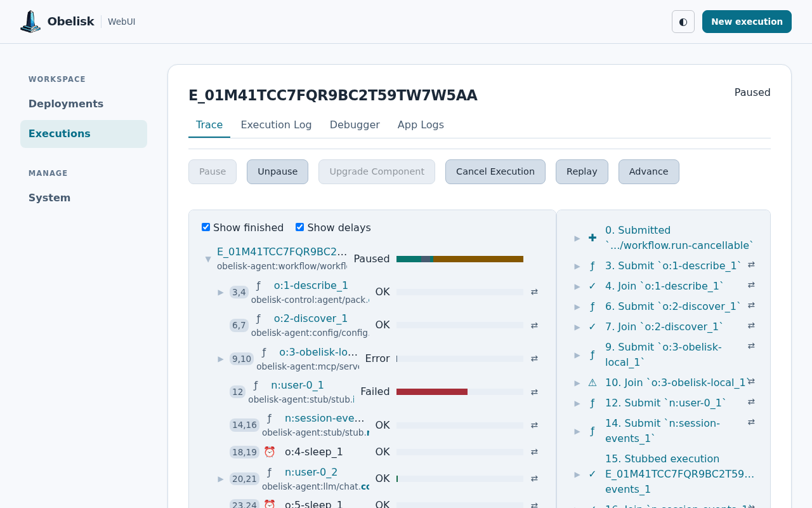Click the swap icon in o:2-discover_1 trace row
The width and height of the screenshot is (812, 508).
(534, 325)
